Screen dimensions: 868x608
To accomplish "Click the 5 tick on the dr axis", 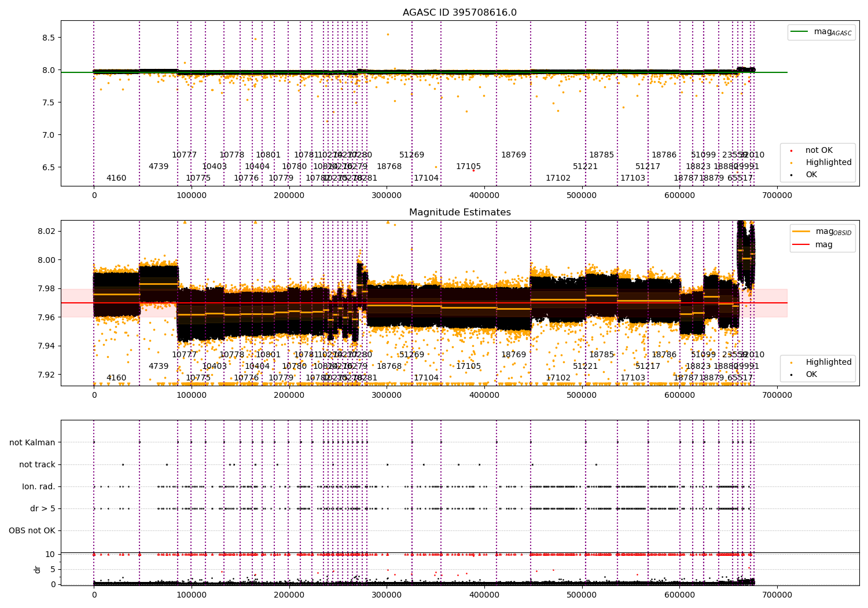I will point(53,569).
